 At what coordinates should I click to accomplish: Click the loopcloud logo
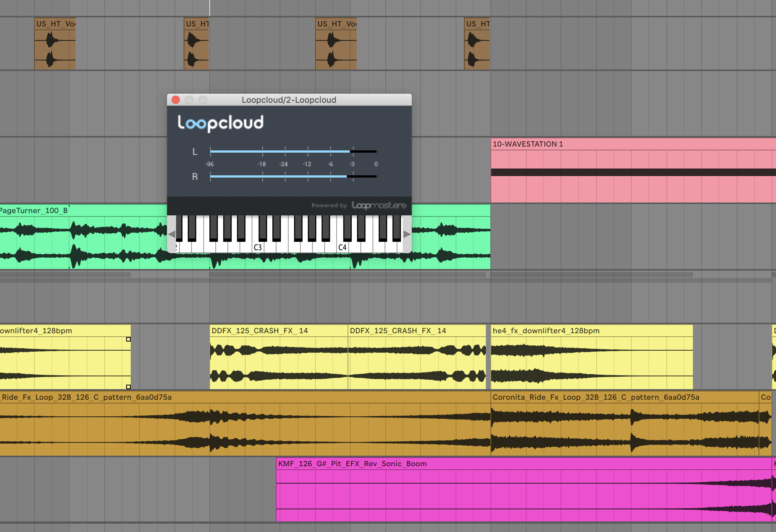(221, 123)
